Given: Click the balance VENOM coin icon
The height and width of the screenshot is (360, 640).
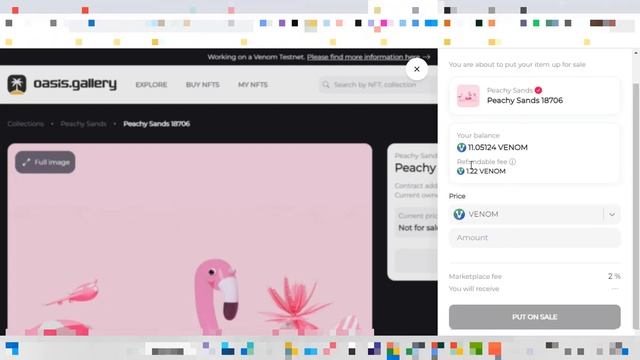Looking at the screenshot, I should tap(461, 147).
